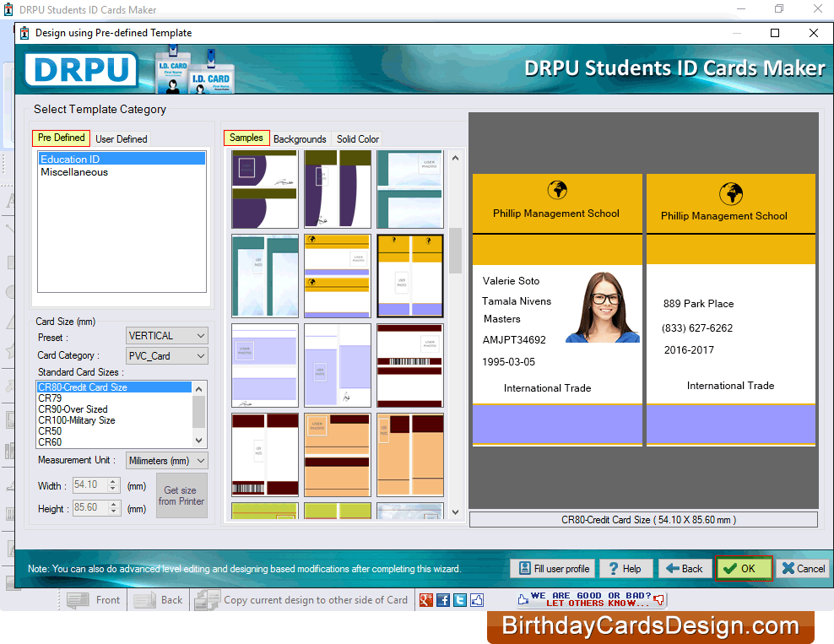Increase Height with the up spinner arrow
834x644 pixels.
click(x=113, y=504)
